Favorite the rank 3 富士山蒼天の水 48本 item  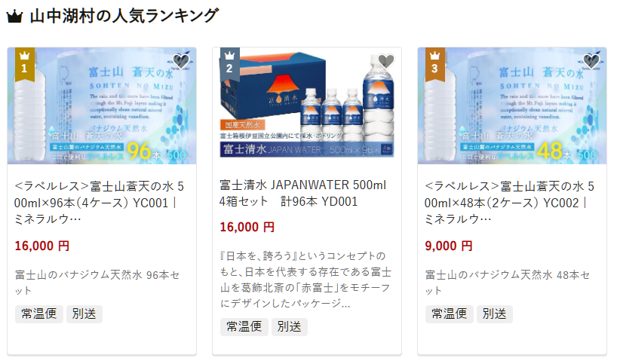(x=591, y=61)
